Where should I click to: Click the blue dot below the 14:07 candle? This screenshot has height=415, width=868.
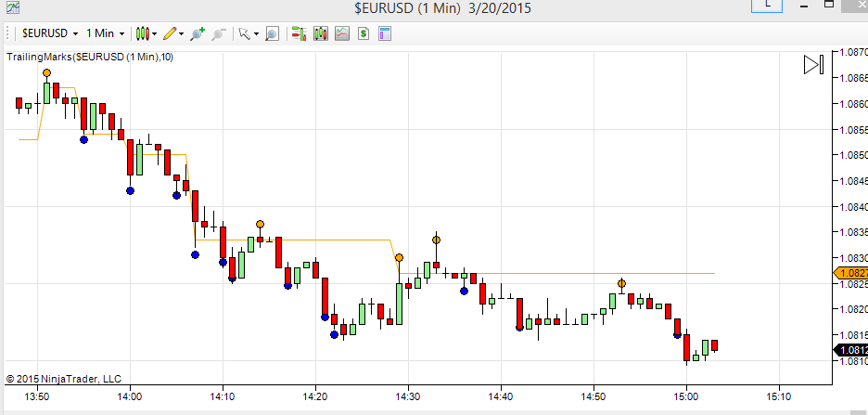[x=195, y=255]
